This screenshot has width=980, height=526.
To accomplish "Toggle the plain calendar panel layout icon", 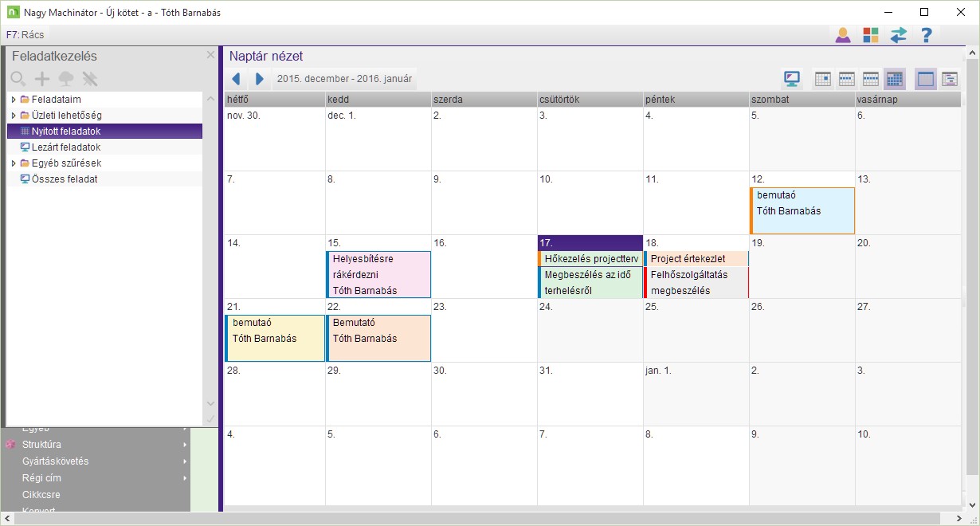I will (x=926, y=79).
